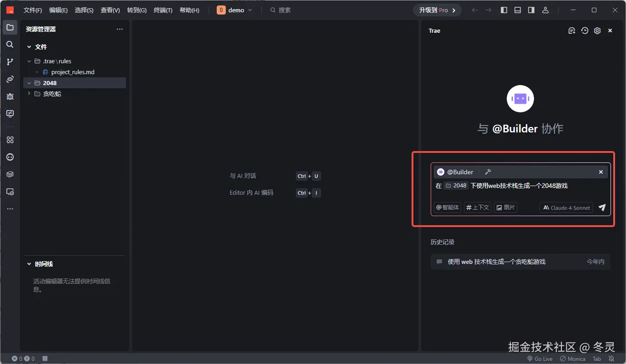This screenshot has width=626, height=364.
Task: Click 升级到 Pro button
Action: tap(437, 10)
